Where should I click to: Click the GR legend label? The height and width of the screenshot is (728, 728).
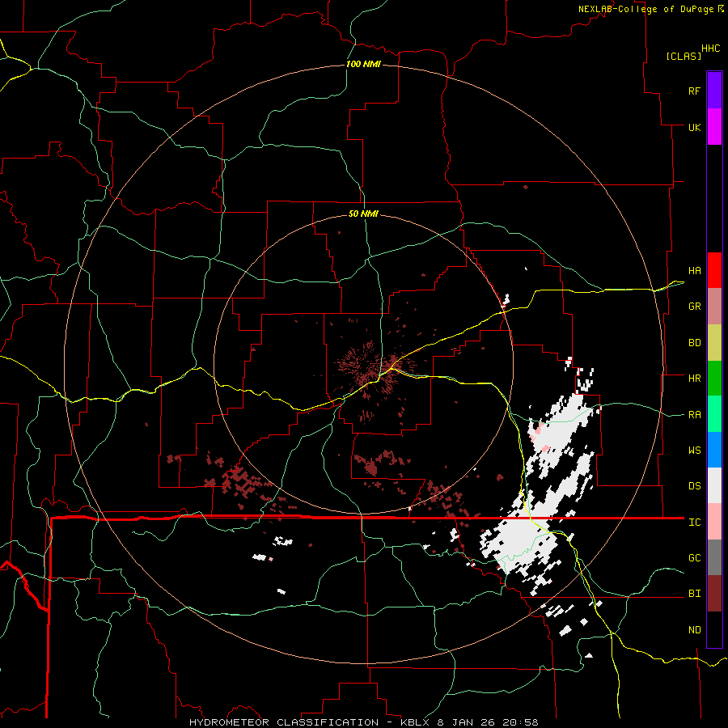click(x=694, y=307)
